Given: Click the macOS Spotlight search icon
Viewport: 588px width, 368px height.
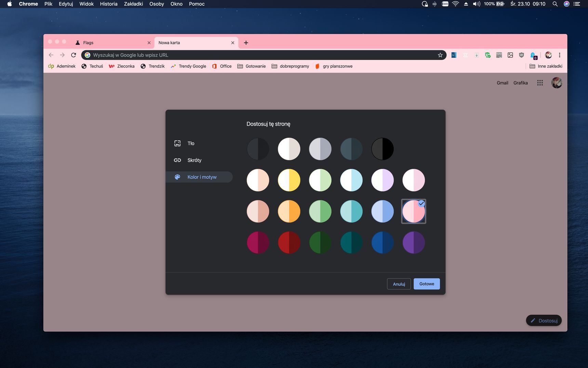Looking at the screenshot, I should (x=555, y=4).
